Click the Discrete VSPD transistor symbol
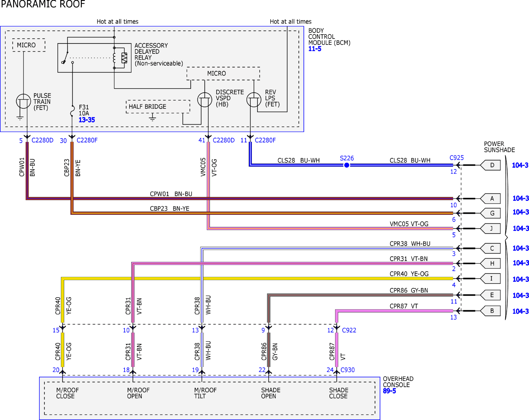This screenshot has width=529, height=420. [205, 100]
